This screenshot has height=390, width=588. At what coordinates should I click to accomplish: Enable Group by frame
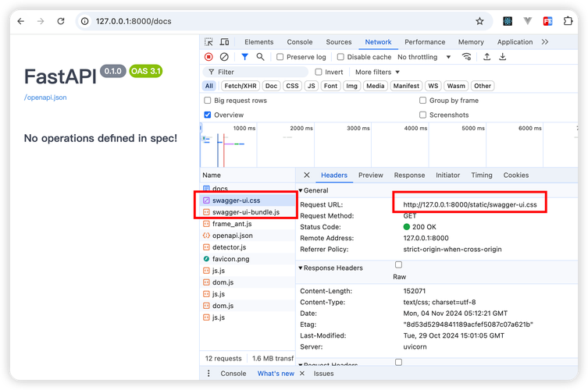click(x=422, y=101)
